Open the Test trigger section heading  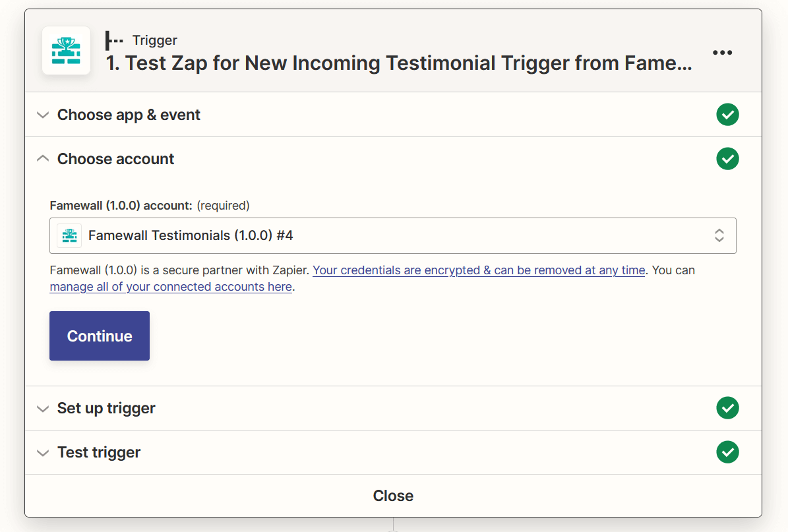click(99, 452)
